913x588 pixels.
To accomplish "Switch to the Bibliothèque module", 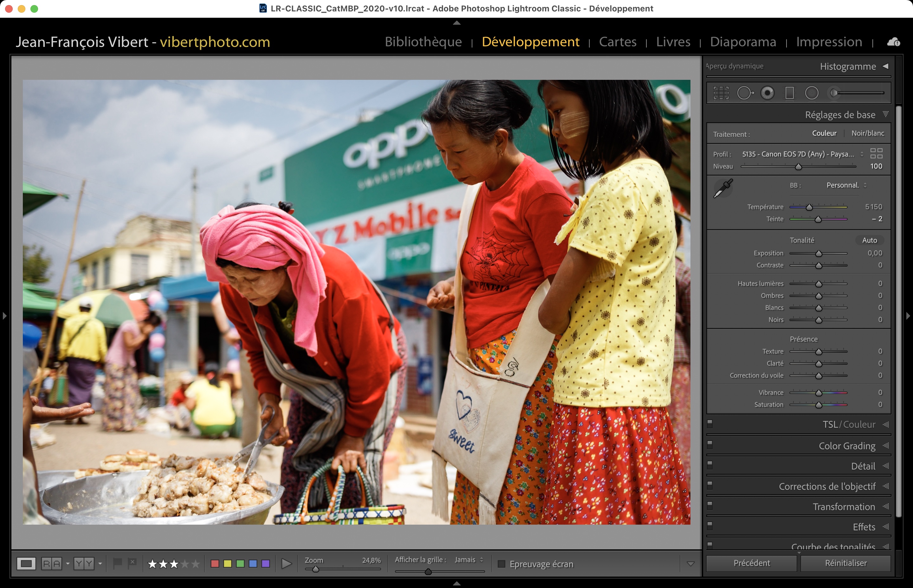I will tap(423, 42).
